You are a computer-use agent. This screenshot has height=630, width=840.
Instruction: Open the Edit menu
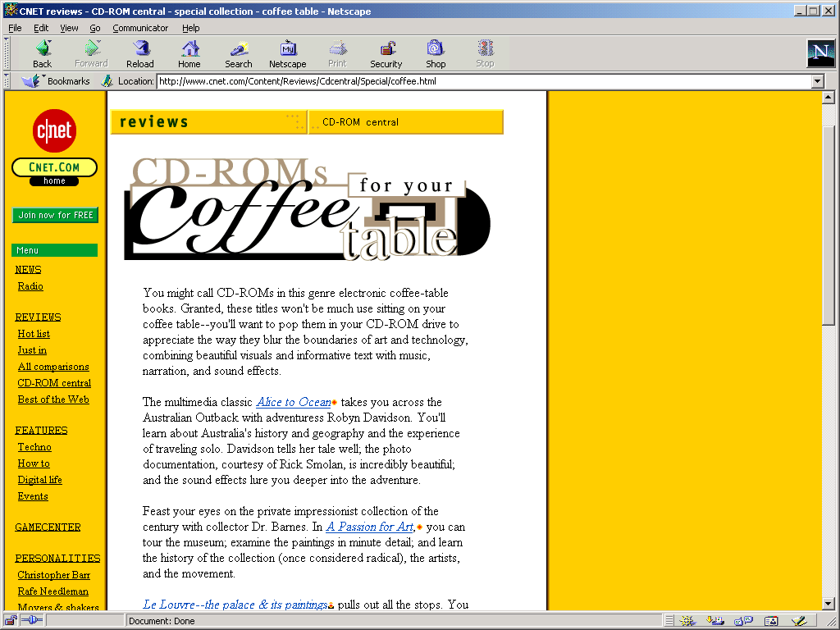(x=41, y=28)
